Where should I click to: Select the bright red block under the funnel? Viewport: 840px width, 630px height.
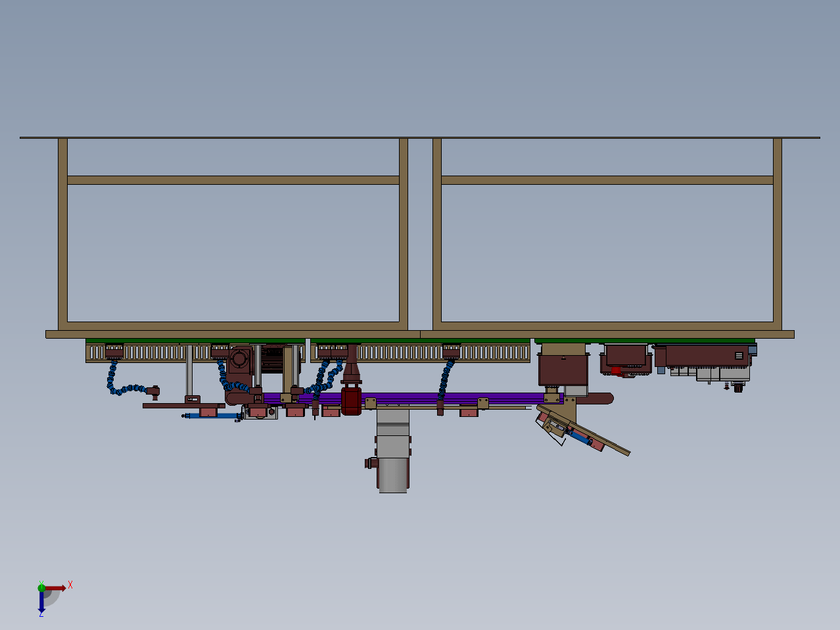[x=350, y=400]
